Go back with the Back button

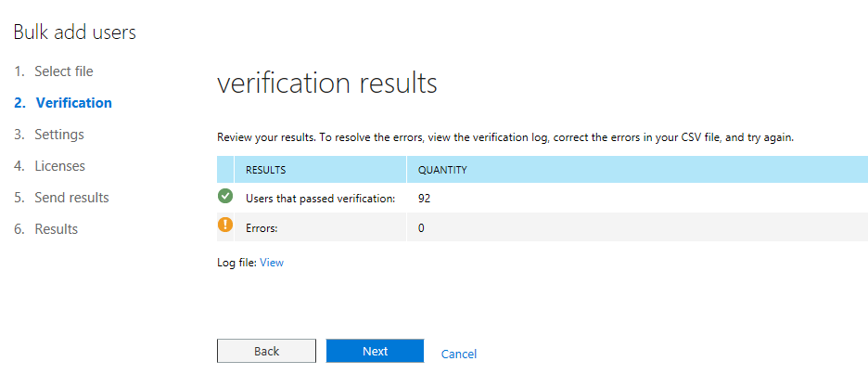coord(266,351)
